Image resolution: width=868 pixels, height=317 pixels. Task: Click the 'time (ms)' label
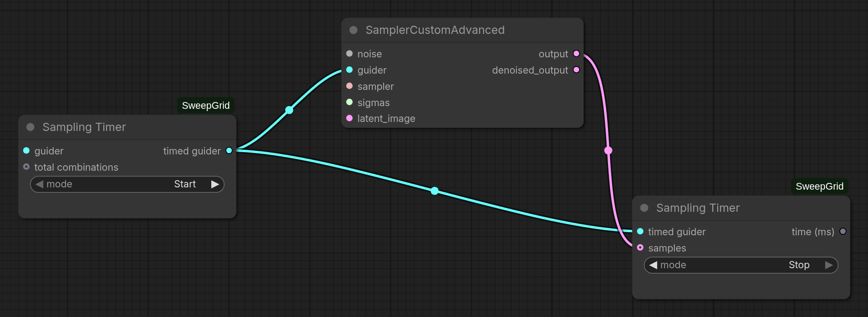813,232
